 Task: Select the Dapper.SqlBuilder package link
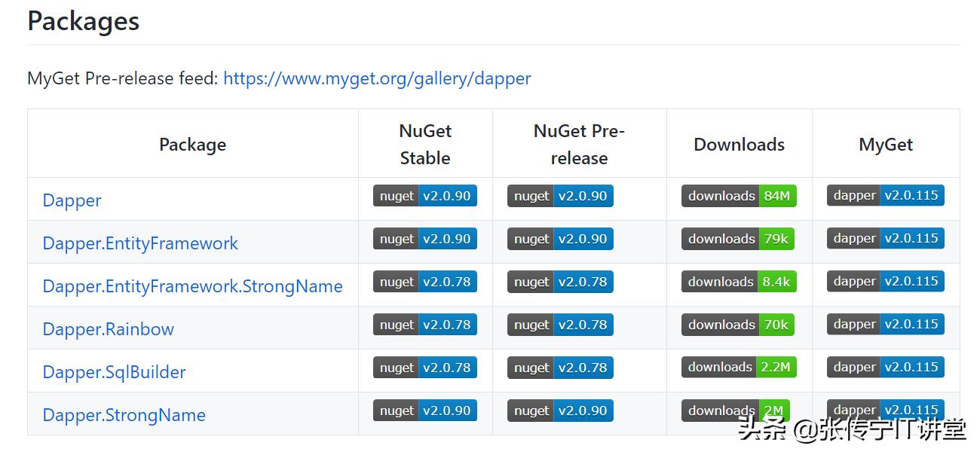click(x=114, y=372)
